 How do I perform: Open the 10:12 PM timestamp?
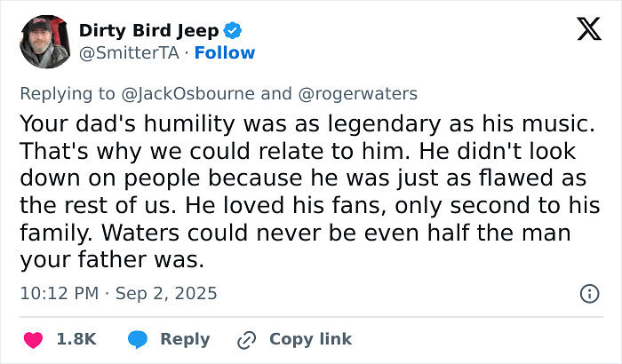tap(60, 294)
